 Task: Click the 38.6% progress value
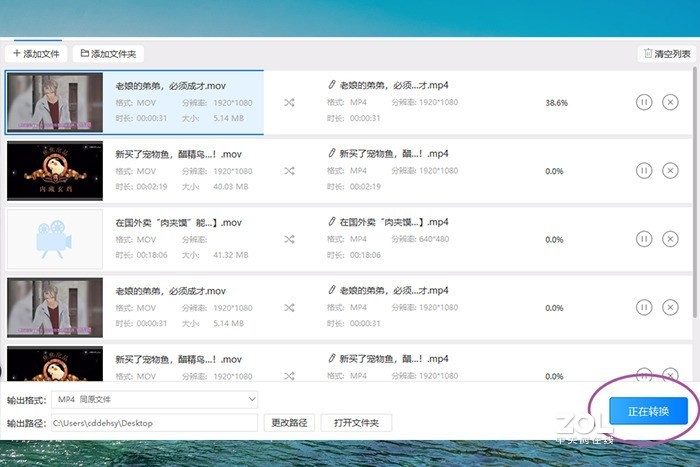click(556, 103)
